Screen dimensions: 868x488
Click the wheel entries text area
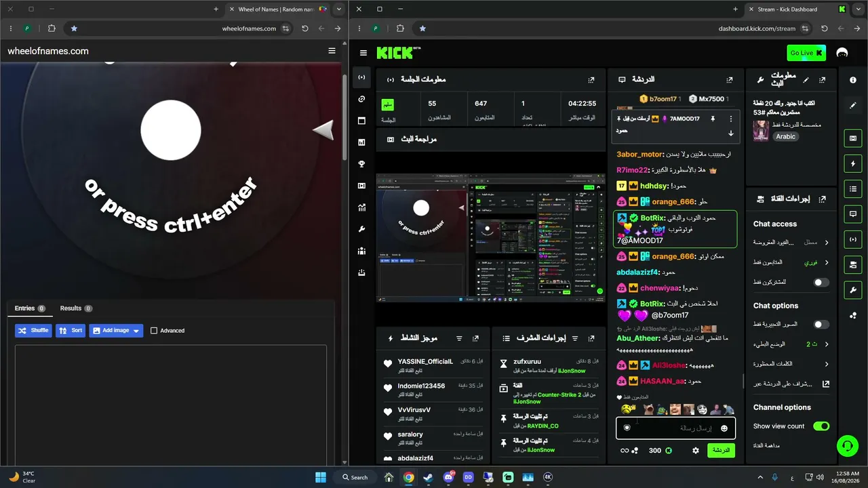pyautogui.click(x=171, y=405)
